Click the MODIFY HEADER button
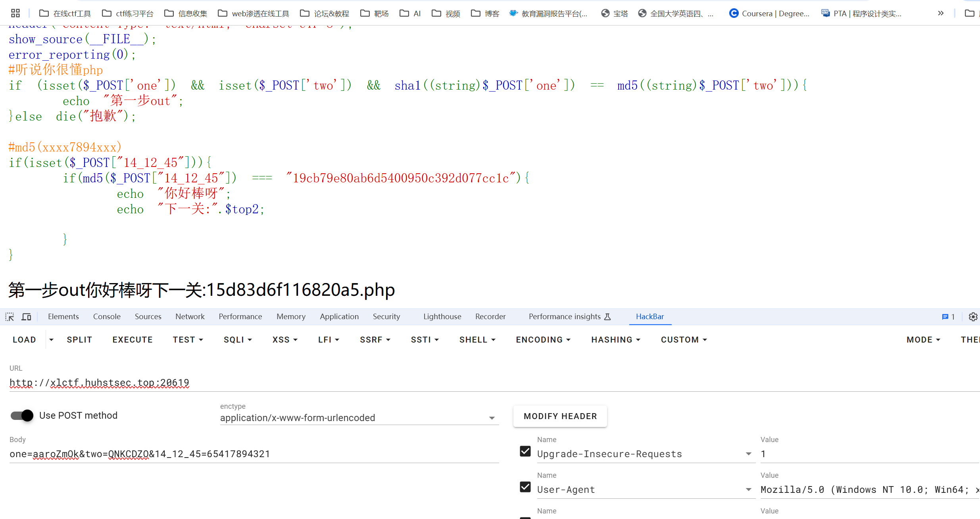This screenshot has height=519, width=980. [560, 416]
